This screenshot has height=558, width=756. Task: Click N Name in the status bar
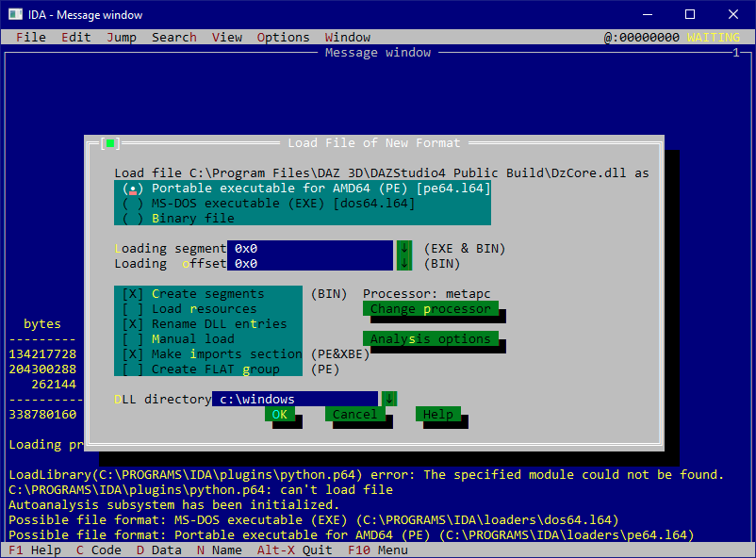click(219, 550)
